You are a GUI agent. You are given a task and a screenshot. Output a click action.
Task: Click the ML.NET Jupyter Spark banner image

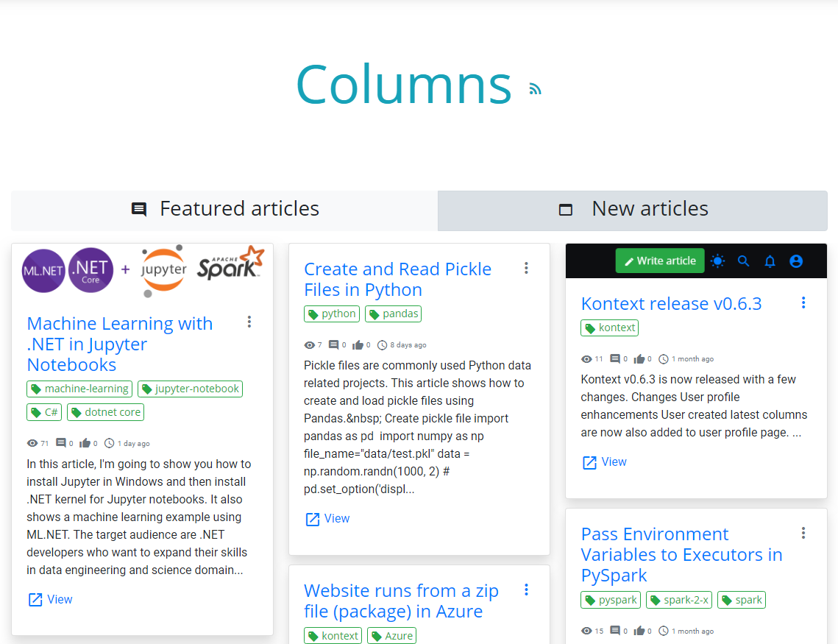pyautogui.click(x=143, y=269)
